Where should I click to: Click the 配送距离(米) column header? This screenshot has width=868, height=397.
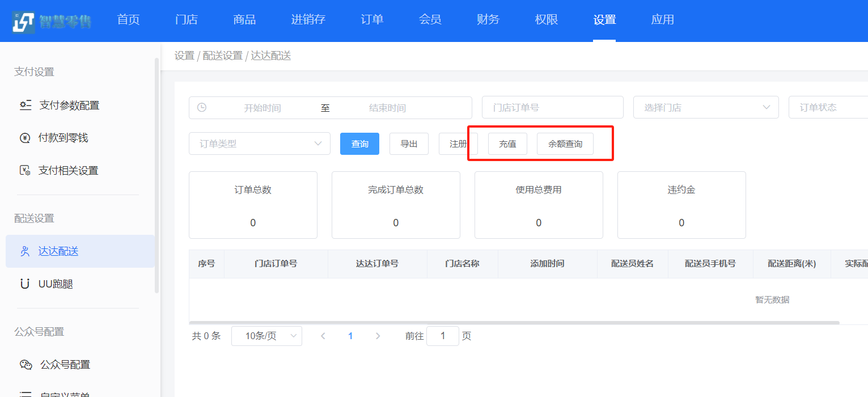click(792, 264)
